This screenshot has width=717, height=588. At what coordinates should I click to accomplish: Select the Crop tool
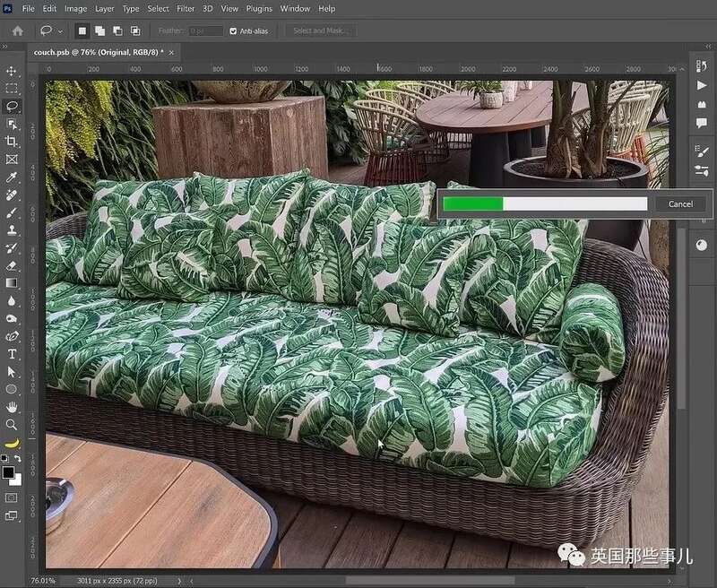tap(12, 142)
